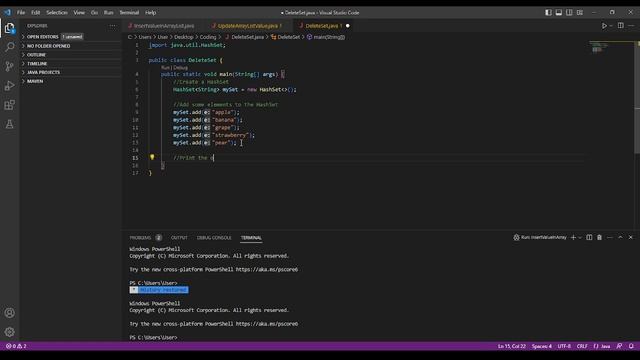Open the Run menu
Image resolution: width=640 pixels, height=360 pixels.
(109, 13)
